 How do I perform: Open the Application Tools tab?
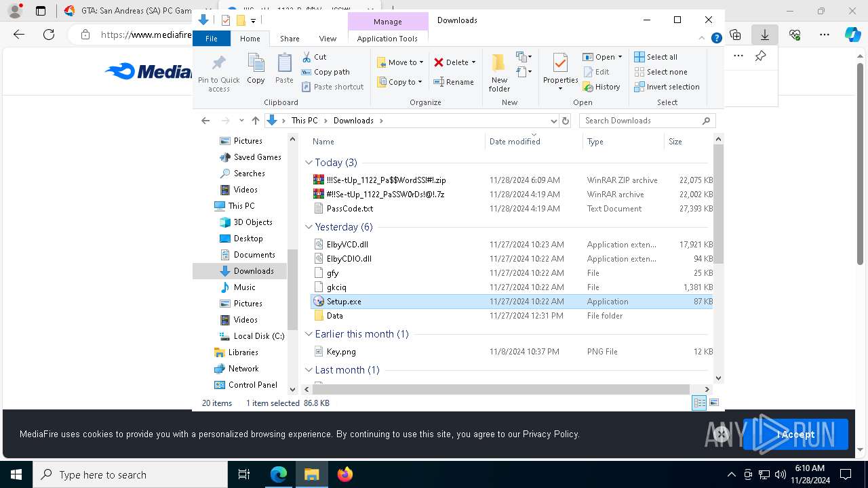pyautogui.click(x=387, y=39)
